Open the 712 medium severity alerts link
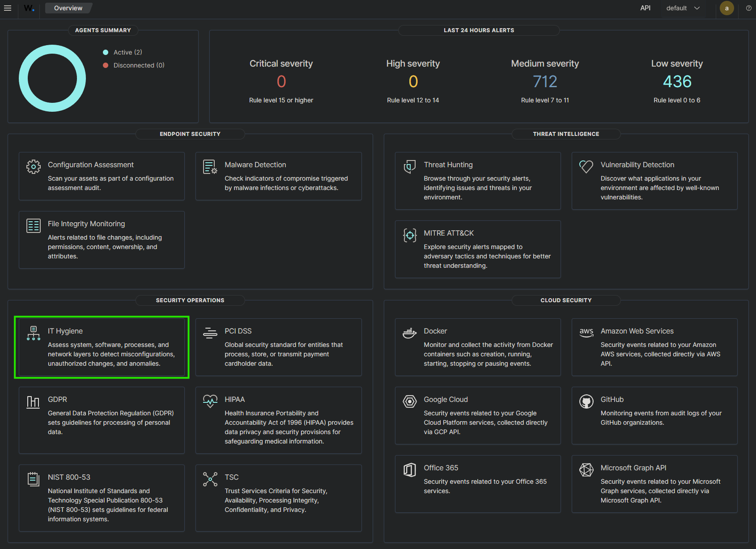Image resolution: width=756 pixels, height=549 pixels. pos(545,81)
